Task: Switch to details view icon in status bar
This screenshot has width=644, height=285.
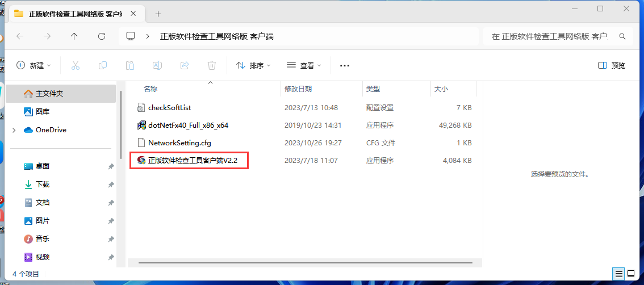Action: click(618, 274)
